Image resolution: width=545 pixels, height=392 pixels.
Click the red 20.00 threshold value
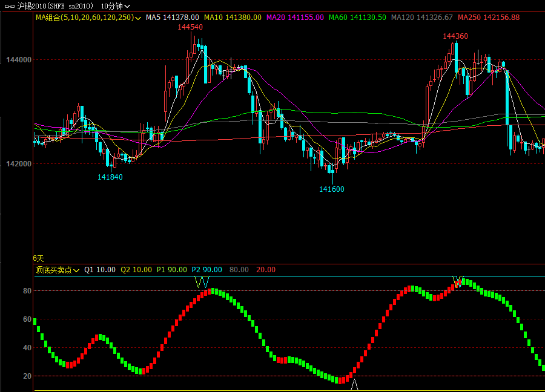click(266, 270)
